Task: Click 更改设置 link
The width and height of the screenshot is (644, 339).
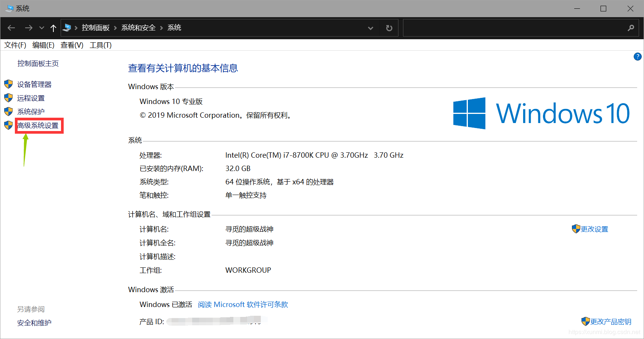Action: [594, 229]
